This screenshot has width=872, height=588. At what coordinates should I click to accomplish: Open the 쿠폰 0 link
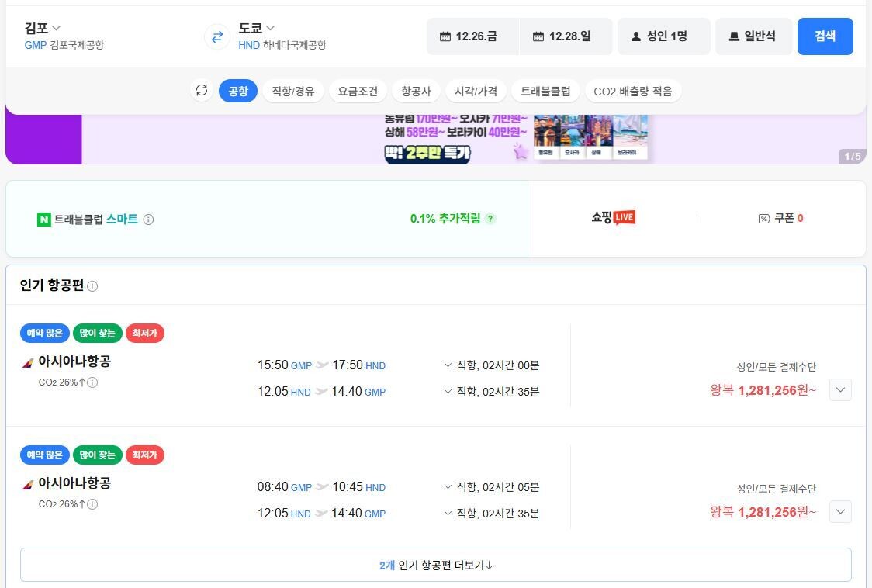click(780, 219)
